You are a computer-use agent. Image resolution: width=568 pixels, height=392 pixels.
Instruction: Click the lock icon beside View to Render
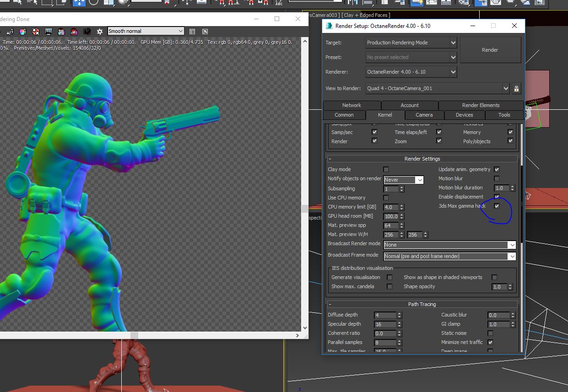click(516, 88)
